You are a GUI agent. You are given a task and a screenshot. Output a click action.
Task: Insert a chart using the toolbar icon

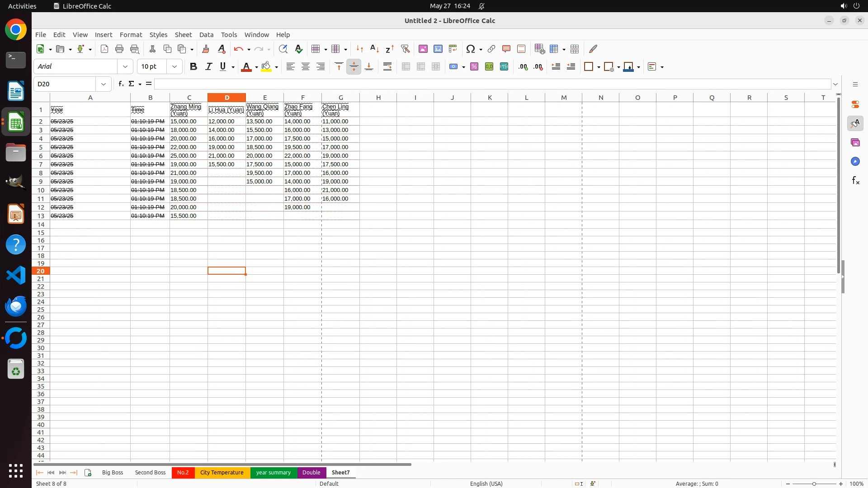438,49
